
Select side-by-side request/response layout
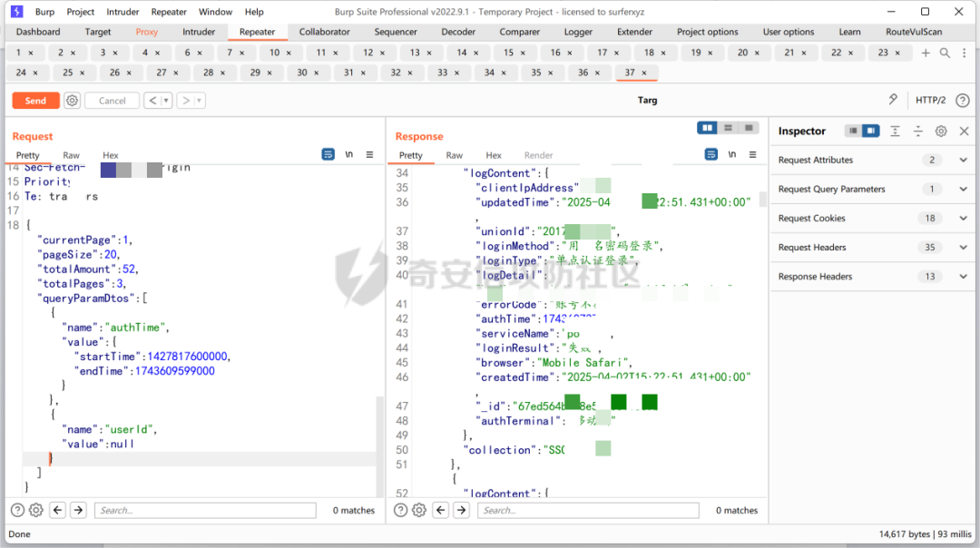[708, 128]
